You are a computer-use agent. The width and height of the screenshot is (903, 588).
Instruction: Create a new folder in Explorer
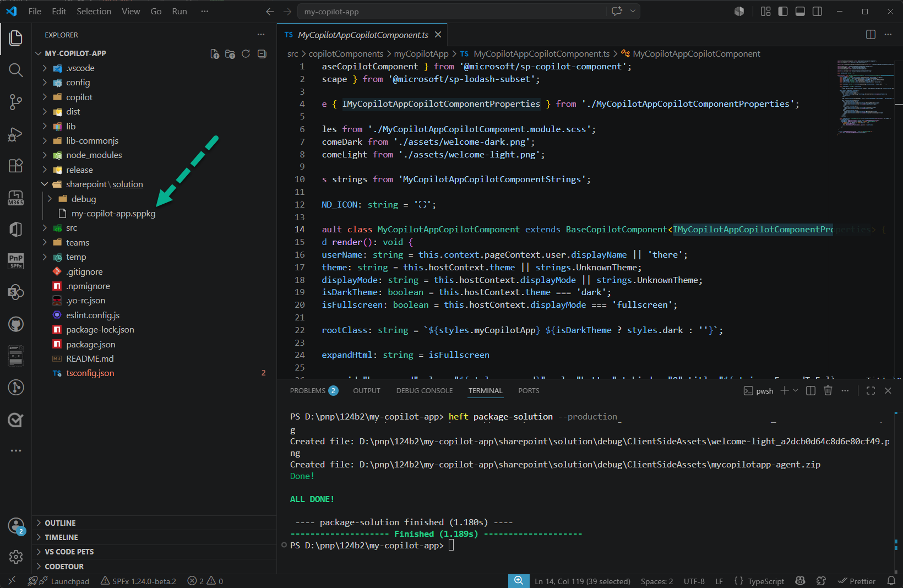pyautogui.click(x=230, y=53)
